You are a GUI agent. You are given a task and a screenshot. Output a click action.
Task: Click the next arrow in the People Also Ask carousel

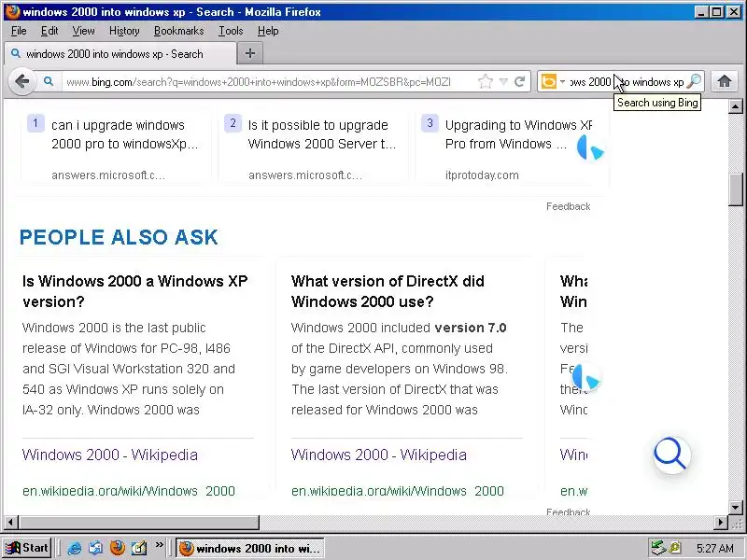(586, 379)
